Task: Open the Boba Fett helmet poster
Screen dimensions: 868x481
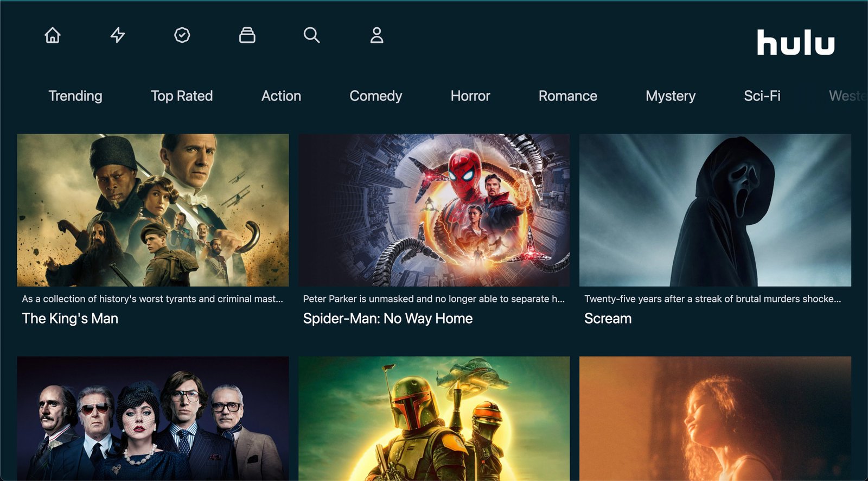Action: coord(434,419)
